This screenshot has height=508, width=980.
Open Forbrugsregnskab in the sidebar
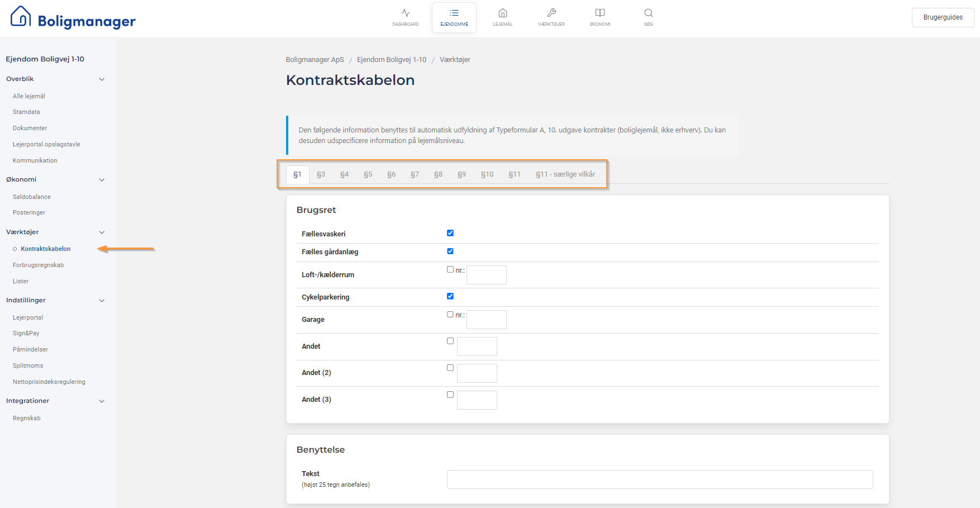pyautogui.click(x=39, y=265)
